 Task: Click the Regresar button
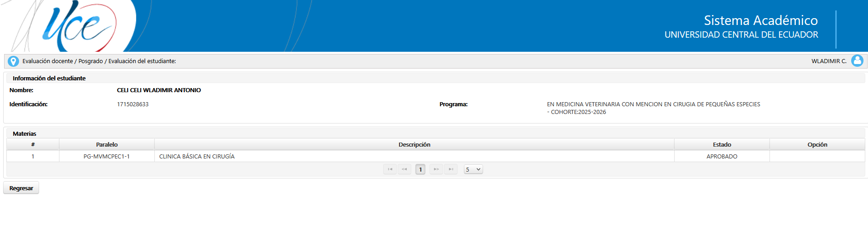coord(21,188)
